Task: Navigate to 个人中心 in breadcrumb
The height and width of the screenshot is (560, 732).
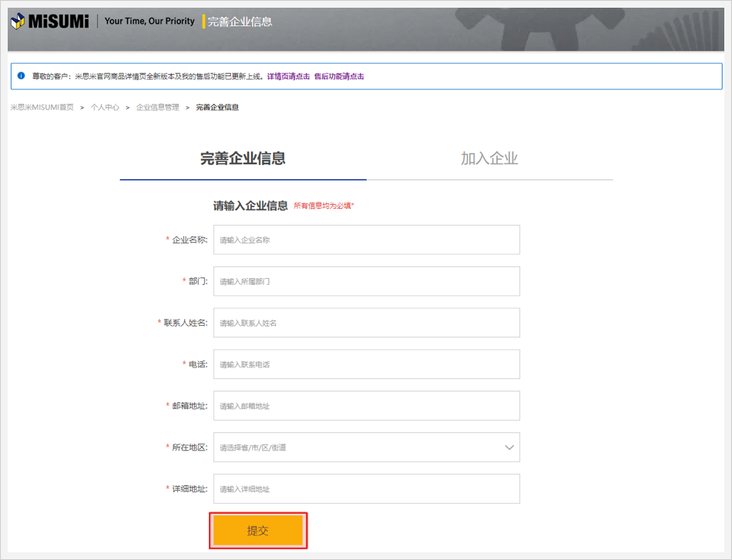Action: 105,107
